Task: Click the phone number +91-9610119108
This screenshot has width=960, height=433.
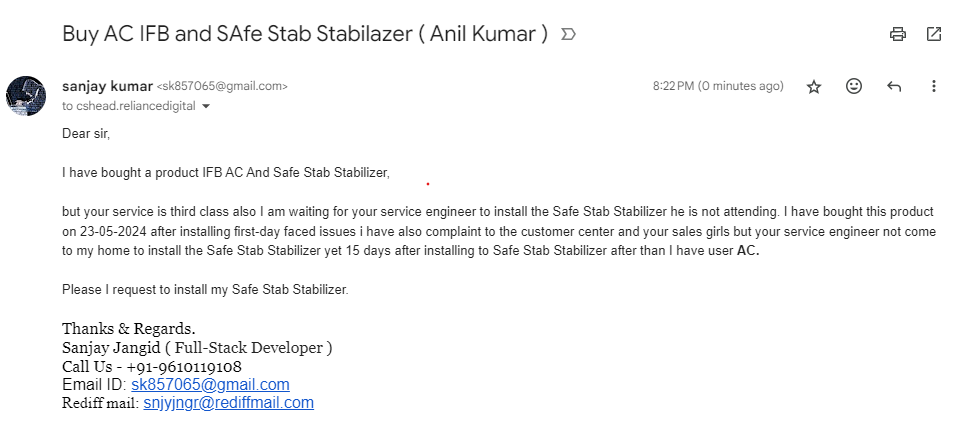Action: click(184, 366)
